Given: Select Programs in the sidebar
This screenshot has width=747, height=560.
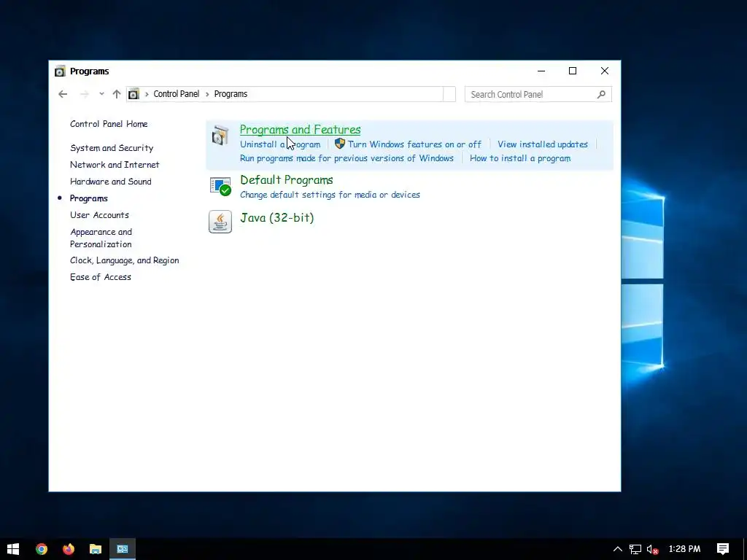Looking at the screenshot, I should tap(88, 198).
